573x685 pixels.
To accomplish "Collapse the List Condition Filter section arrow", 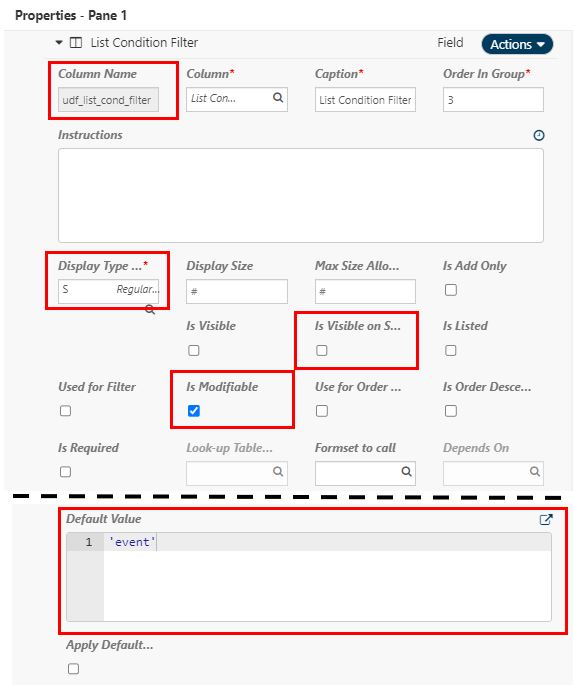I will [59, 43].
